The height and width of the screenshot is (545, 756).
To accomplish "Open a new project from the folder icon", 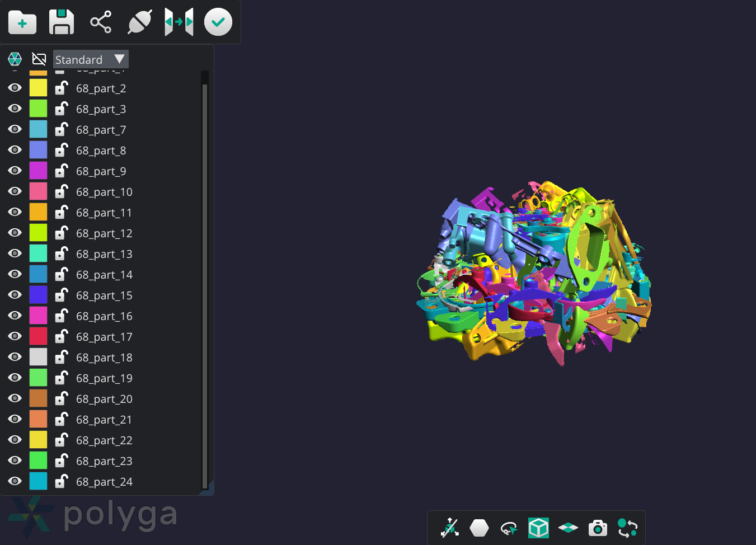I will tap(22, 22).
